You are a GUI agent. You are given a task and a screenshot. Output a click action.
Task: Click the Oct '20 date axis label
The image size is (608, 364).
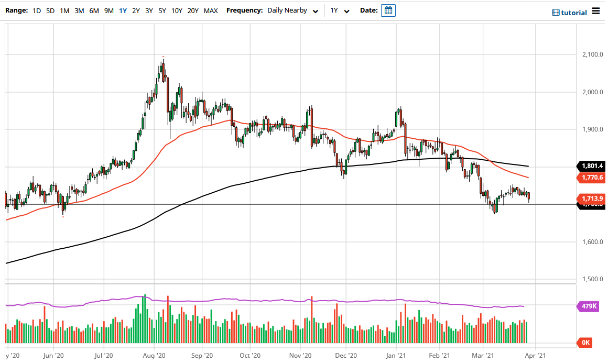click(250, 356)
